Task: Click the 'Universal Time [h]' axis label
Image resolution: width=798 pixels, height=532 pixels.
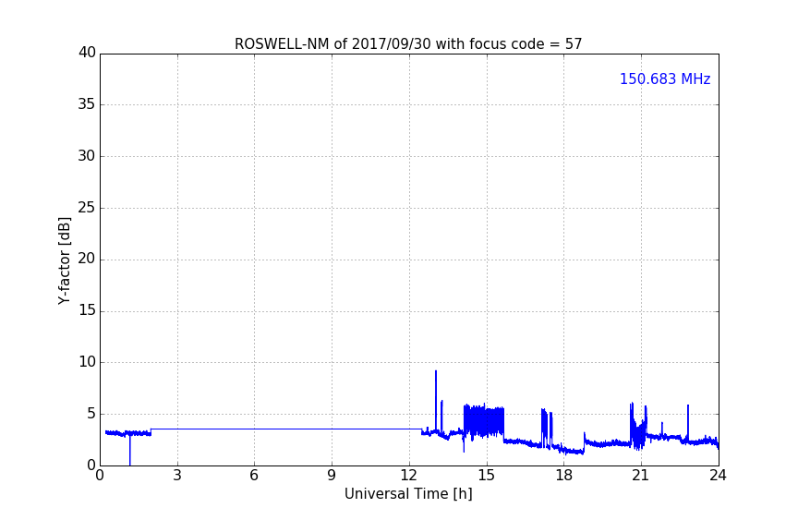Action: pyautogui.click(x=408, y=494)
